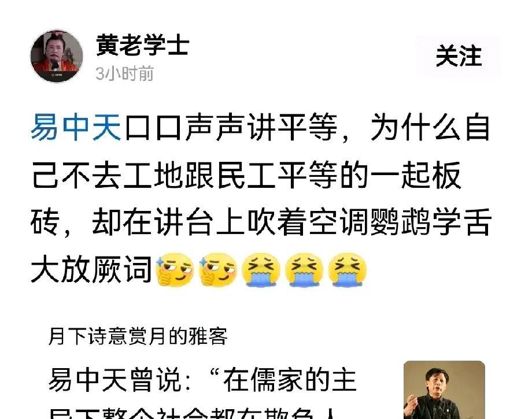Open quoted author 月下诗意赏月的雅客

[138, 336]
